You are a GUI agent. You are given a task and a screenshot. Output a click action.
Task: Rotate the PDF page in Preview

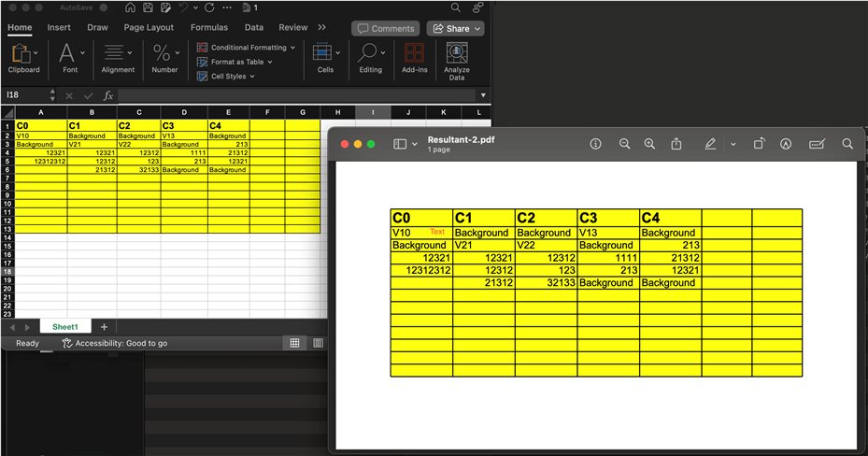tap(760, 144)
